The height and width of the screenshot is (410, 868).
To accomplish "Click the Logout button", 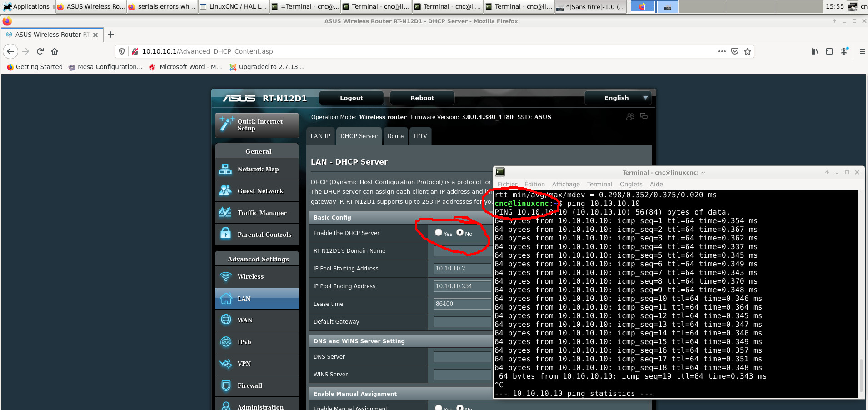I will (351, 98).
